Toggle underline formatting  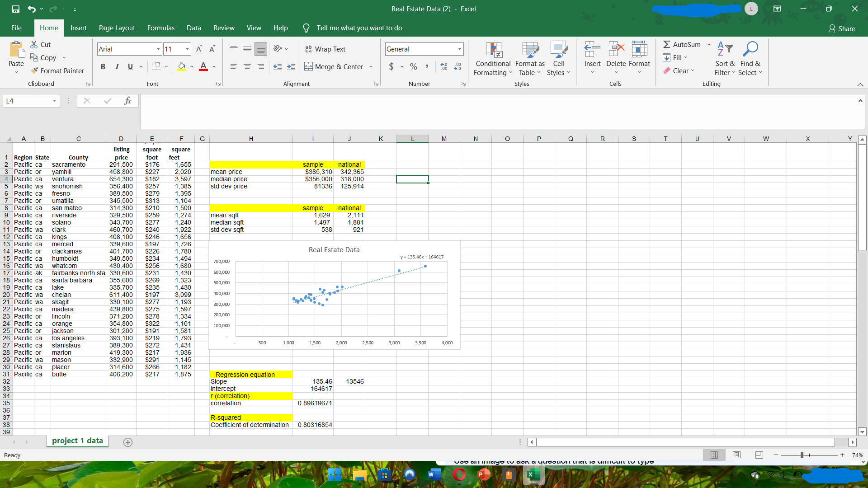(x=129, y=66)
